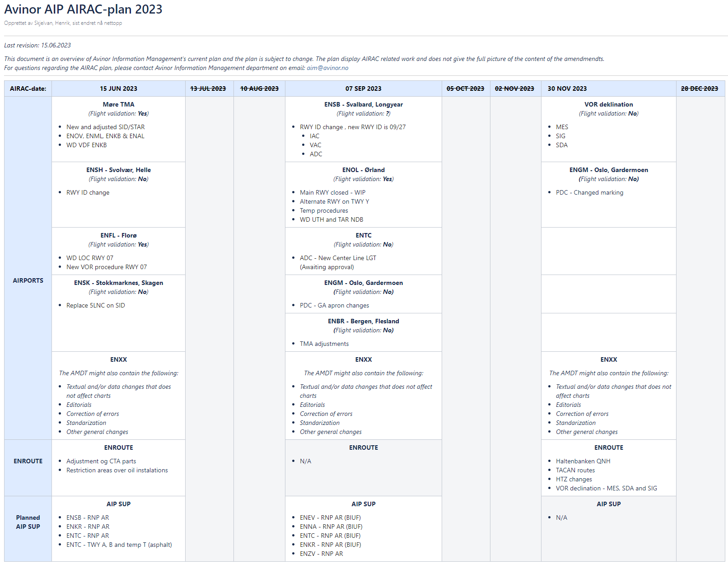Select the Møre TMA heading
This screenshot has width=728, height=564.
coord(118,104)
